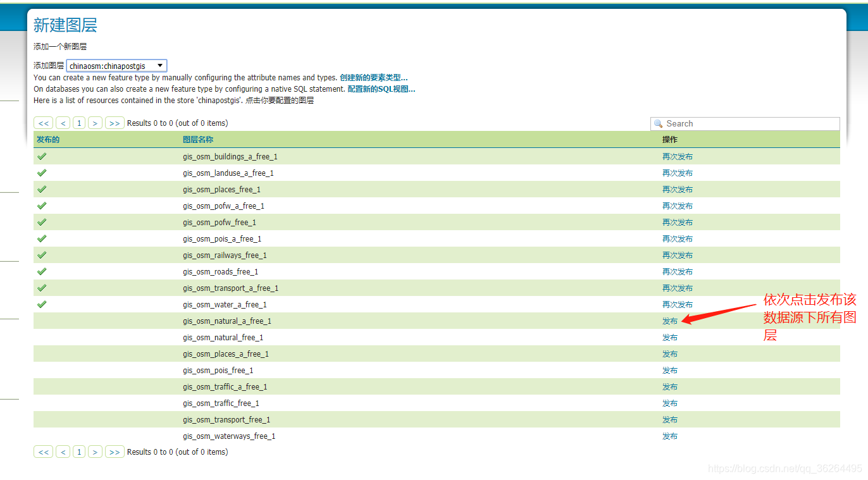Select layer name gis_osm_natural_a_free_1

point(227,321)
